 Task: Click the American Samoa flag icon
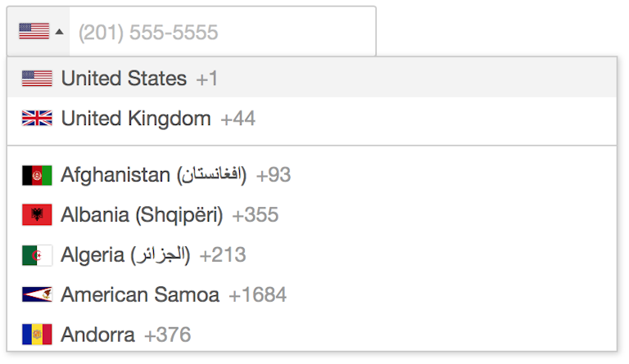[x=37, y=294]
